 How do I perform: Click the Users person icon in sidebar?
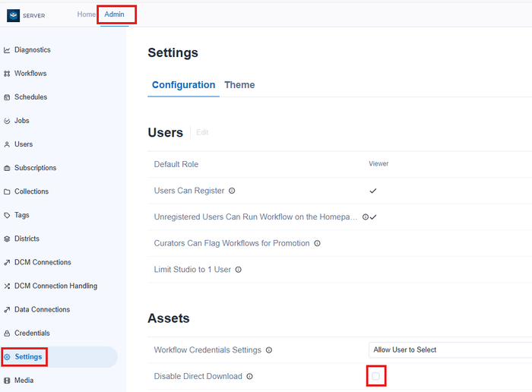coord(7,144)
